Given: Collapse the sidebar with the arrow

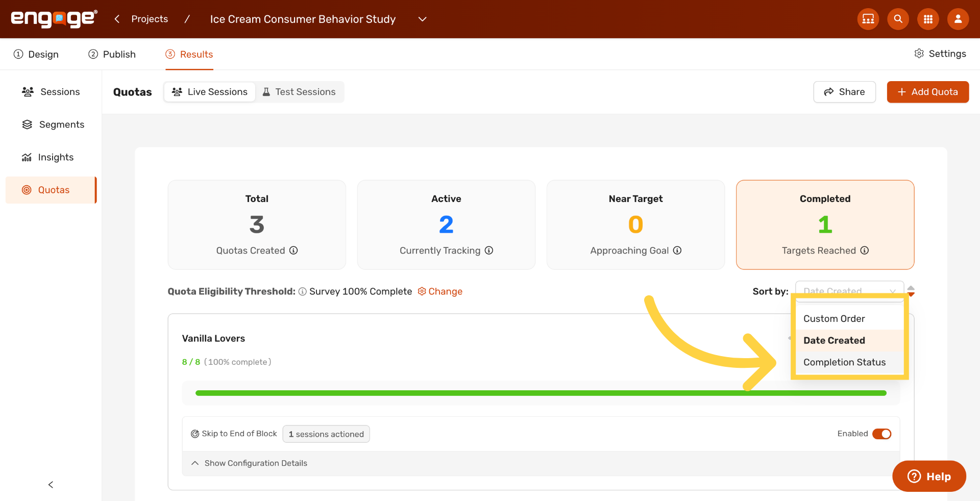Looking at the screenshot, I should (51, 485).
